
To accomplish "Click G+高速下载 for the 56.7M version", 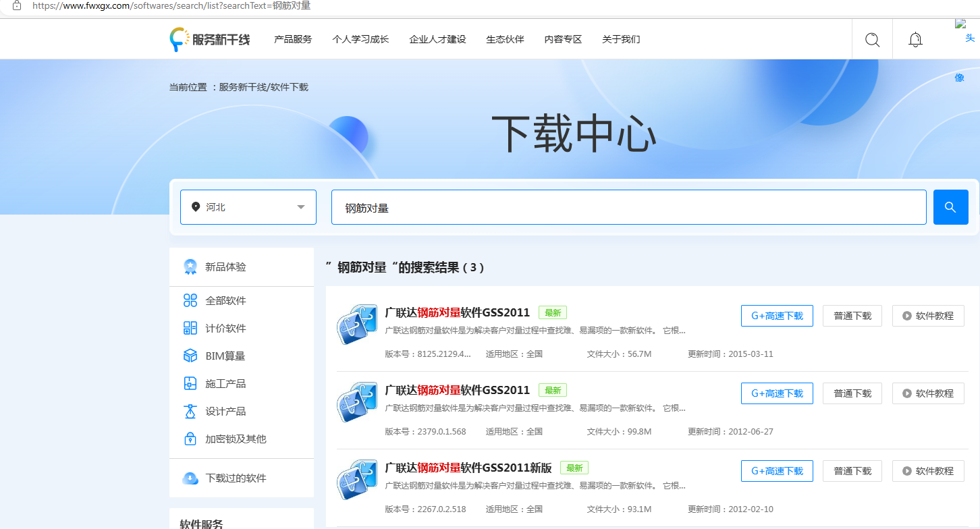I will point(777,316).
